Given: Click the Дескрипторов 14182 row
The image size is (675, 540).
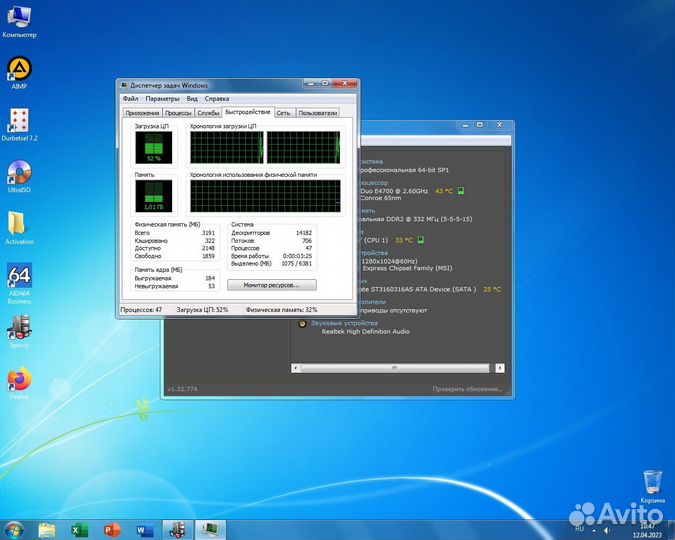Looking at the screenshot, I should (271, 233).
